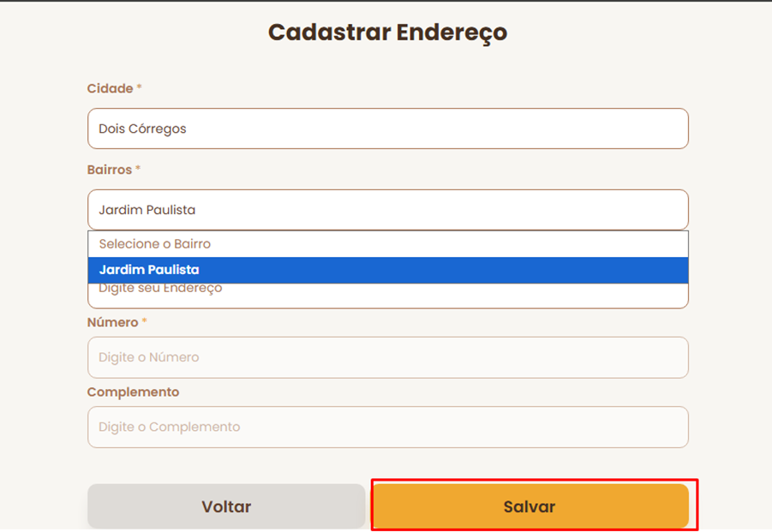Click the Cidade field containing Dois Córregos

click(x=387, y=129)
